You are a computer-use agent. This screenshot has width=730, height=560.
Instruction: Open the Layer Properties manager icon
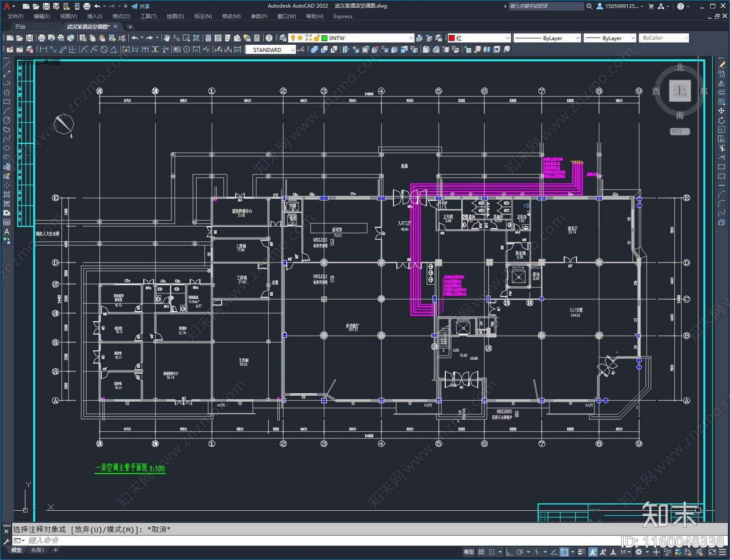coord(283,38)
